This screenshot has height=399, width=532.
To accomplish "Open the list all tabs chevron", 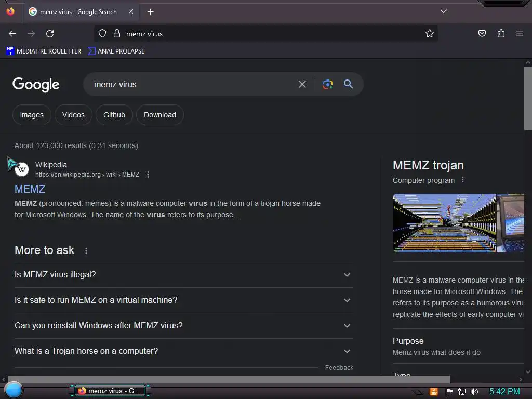I will pyautogui.click(x=444, y=11).
